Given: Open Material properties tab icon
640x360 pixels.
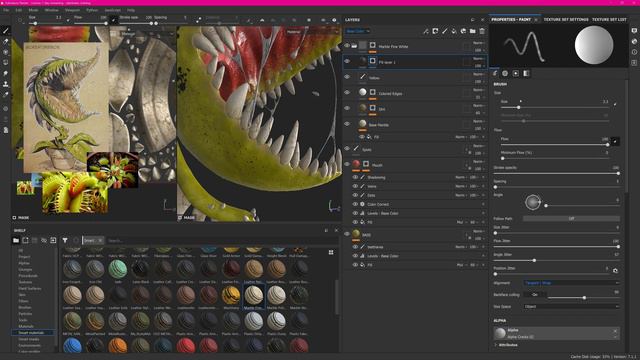Looking at the screenshot, I should [x=527, y=73].
